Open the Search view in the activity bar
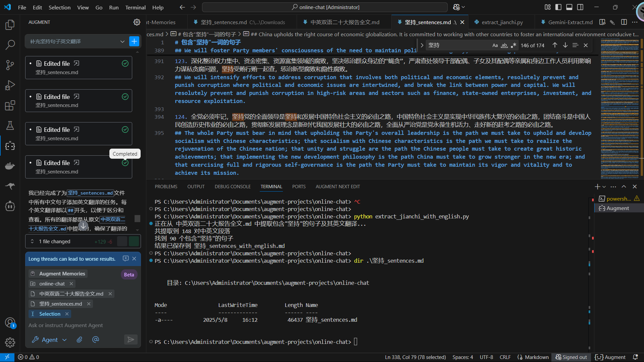644x362 pixels. pyautogui.click(x=10, y=45)
